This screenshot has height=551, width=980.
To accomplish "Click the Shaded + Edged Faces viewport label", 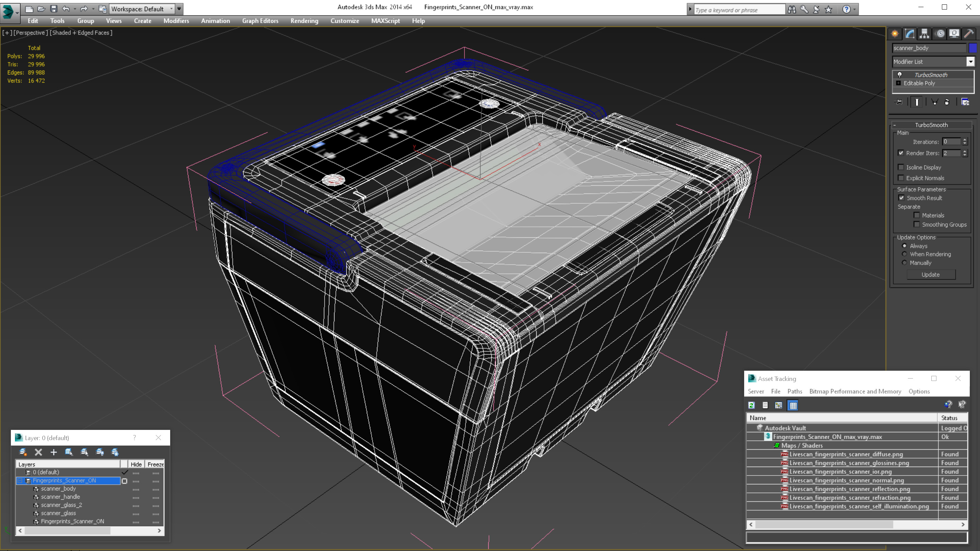I will pyautogui.click(x=81, y=33).
